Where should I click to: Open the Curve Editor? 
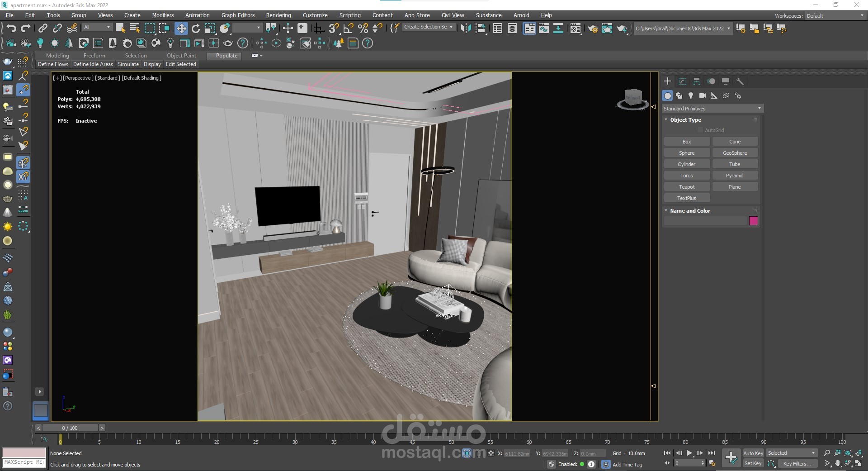pyautogui.click(x=544, y=29)
